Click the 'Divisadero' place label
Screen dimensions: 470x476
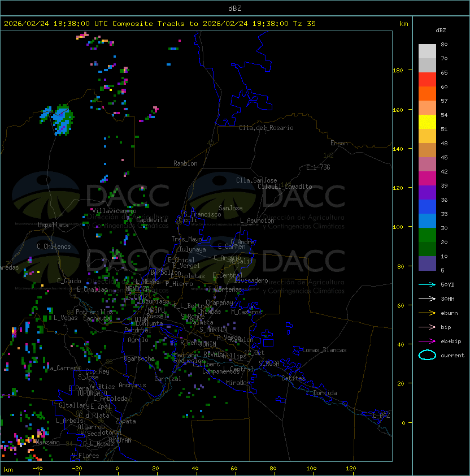pos(251,280)
